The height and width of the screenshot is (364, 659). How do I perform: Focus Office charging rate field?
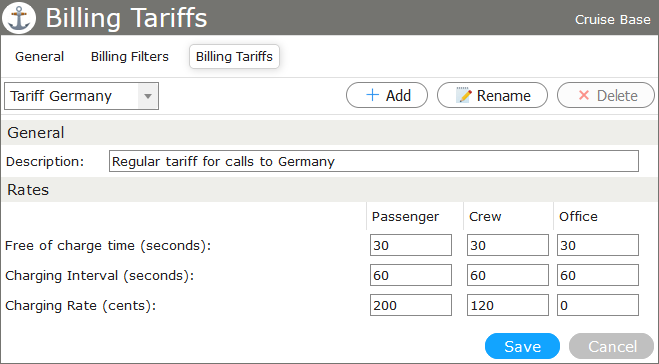598,305
